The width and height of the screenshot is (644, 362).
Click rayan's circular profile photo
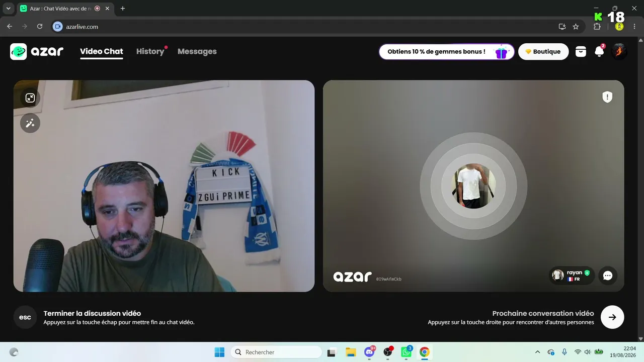click(473, 186)
